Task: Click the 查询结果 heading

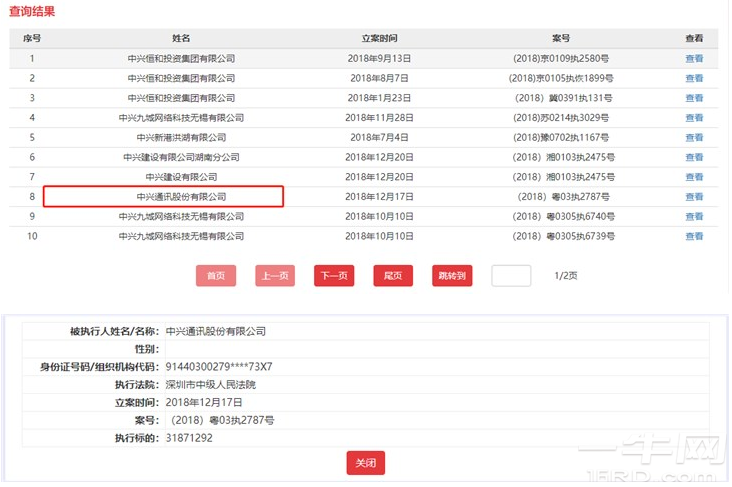Action: coord(32,11)
